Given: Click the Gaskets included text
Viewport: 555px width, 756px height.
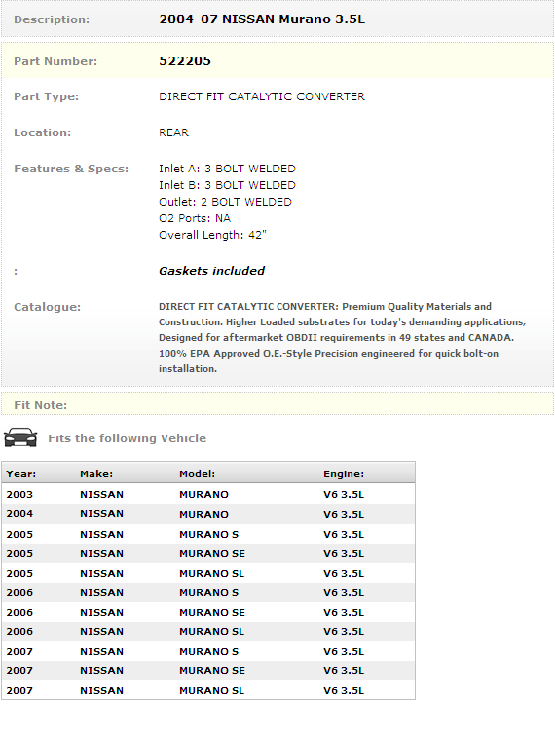Looking at the screenshot, I should (212, 271).
